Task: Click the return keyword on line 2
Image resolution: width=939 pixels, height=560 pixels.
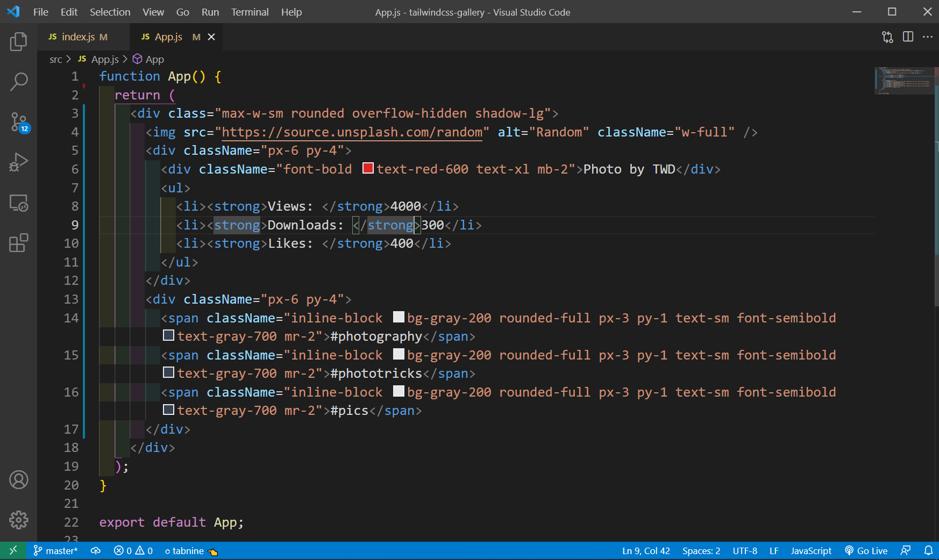Action: click(x=138, y=95)
